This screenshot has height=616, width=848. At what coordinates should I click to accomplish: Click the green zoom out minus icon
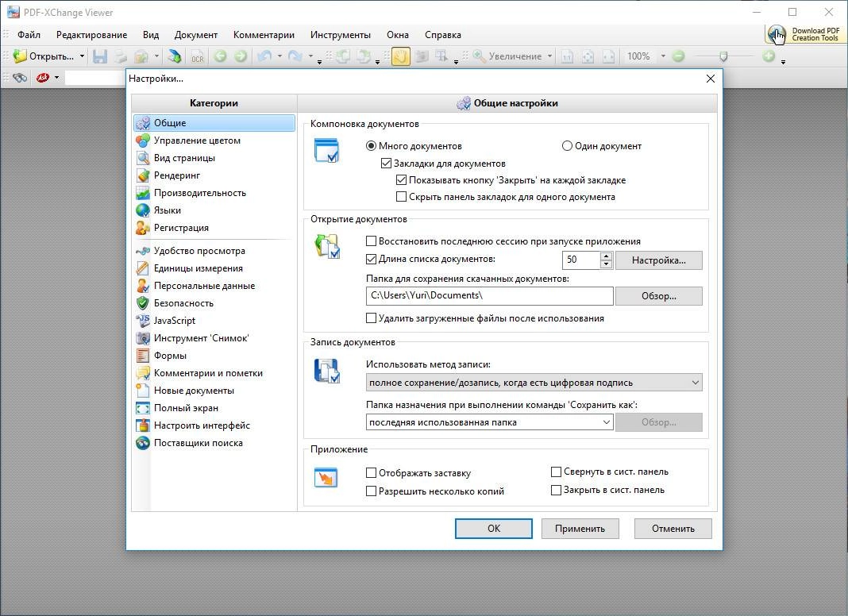[x=678, y=56]
